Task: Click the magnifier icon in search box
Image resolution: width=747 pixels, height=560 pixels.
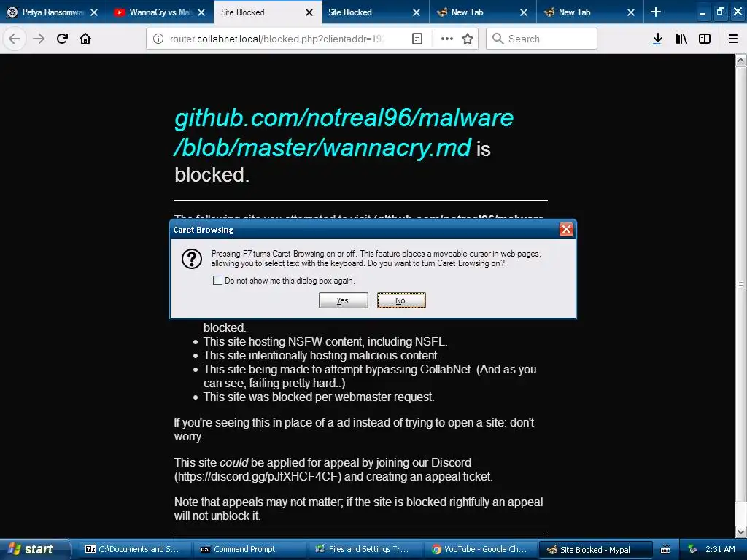Action: point(498,39)
